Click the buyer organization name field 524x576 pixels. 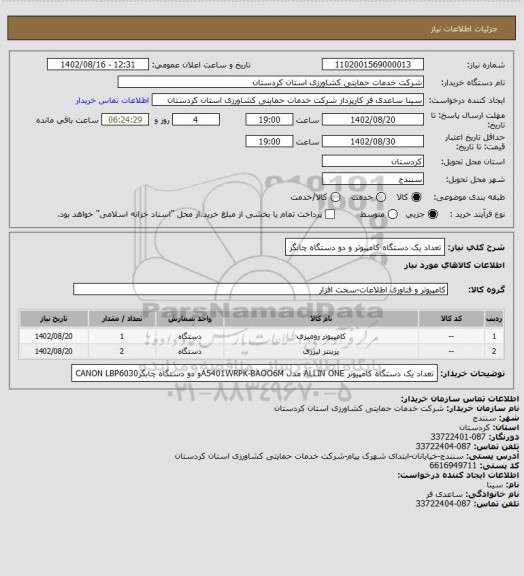click(x=270, y=82)
